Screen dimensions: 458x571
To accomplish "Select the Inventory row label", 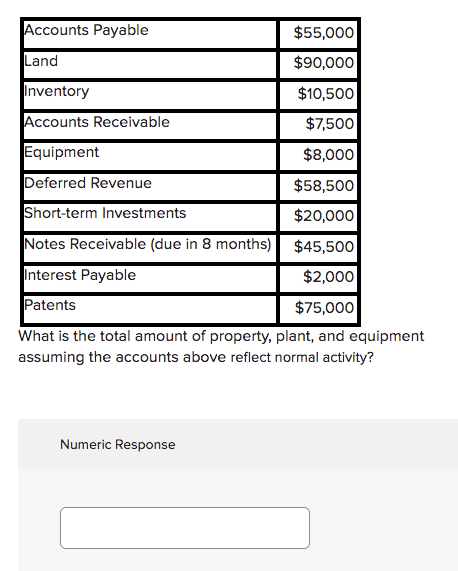I will tap(56, 91).
